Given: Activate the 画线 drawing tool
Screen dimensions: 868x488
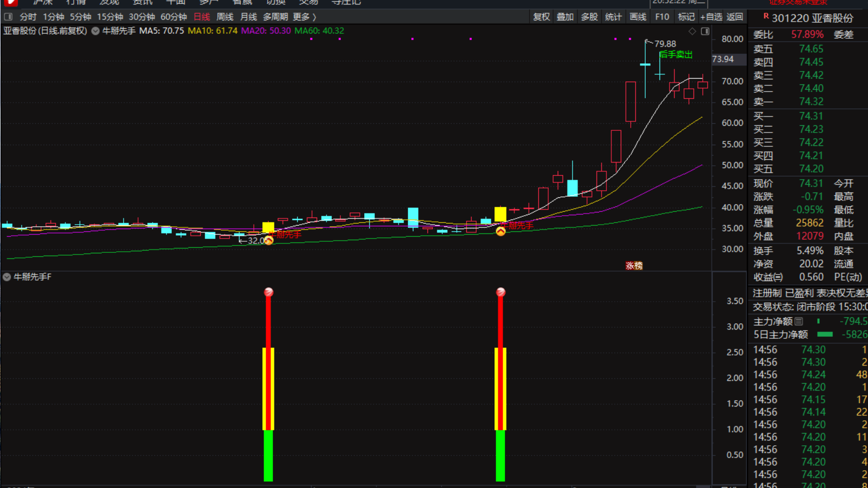Looking at the screenshot, I should [x=638, y=17].
